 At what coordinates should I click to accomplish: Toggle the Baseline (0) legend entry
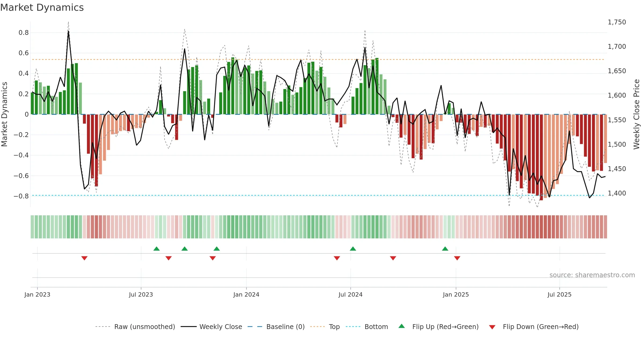click(276, 327)
